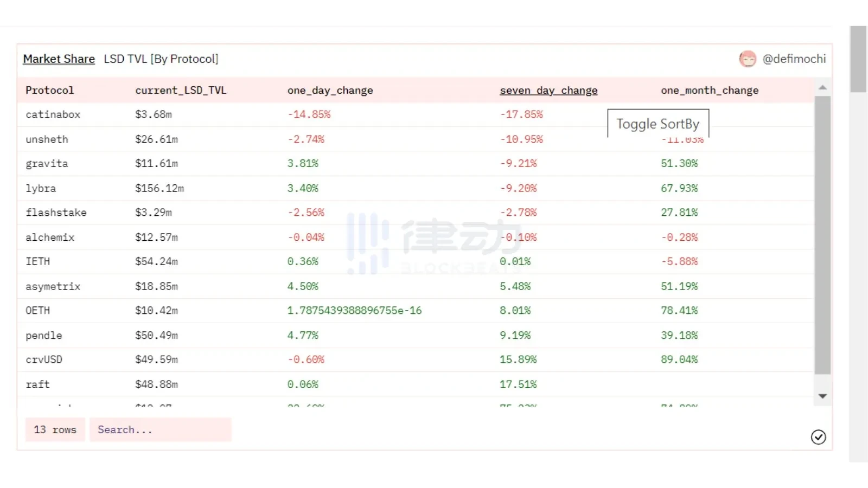This screenshot has width=868, height=488.
Task: Open the @defimochi author profile link
Action: pyautogui.click(x=794, y=59)
